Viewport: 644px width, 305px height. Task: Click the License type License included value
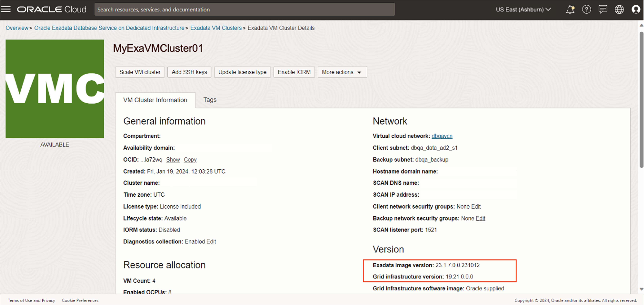180,207
